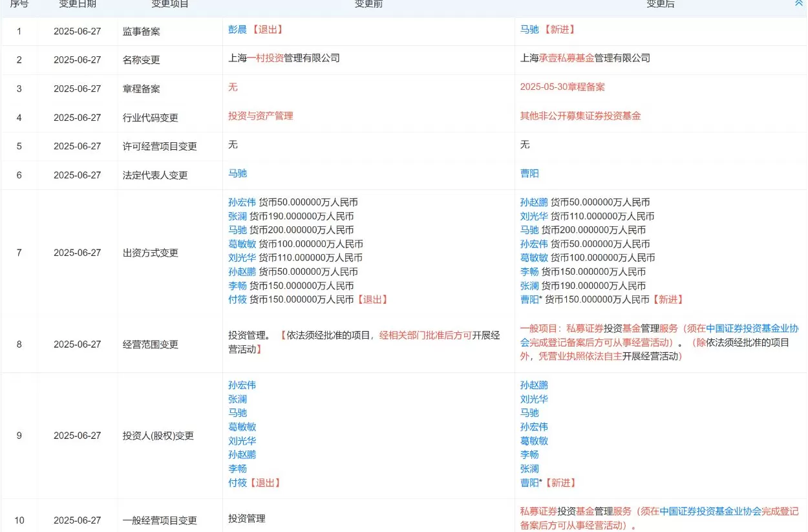Click 葛敏敏 in the 出资方式变更 row
The image size is (808, 532).
pyautogui.click(x=242, y=244)
